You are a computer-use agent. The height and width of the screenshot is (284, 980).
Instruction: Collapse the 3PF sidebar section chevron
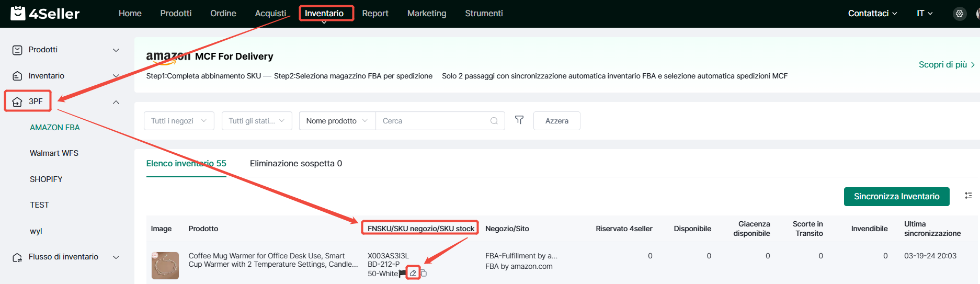[116, 102]
